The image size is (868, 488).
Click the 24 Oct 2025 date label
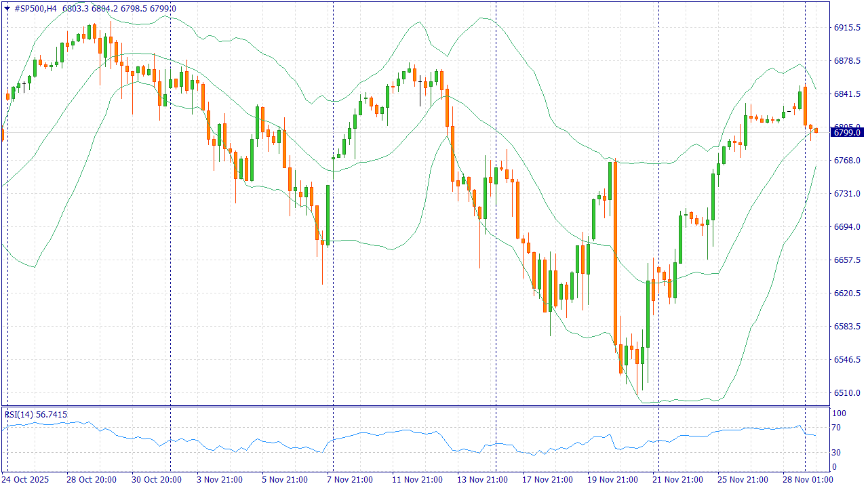26,480
